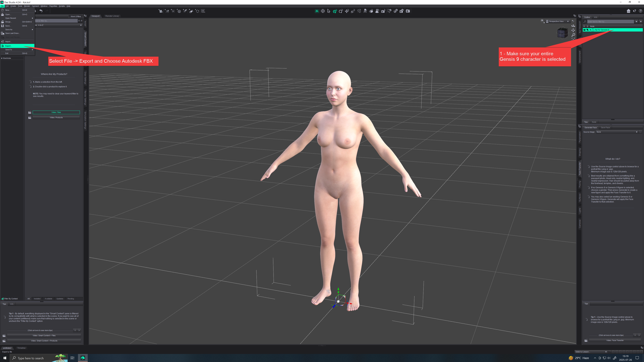Open the Parameters side pane tab
644x362 pixels.
coord(580,137)
